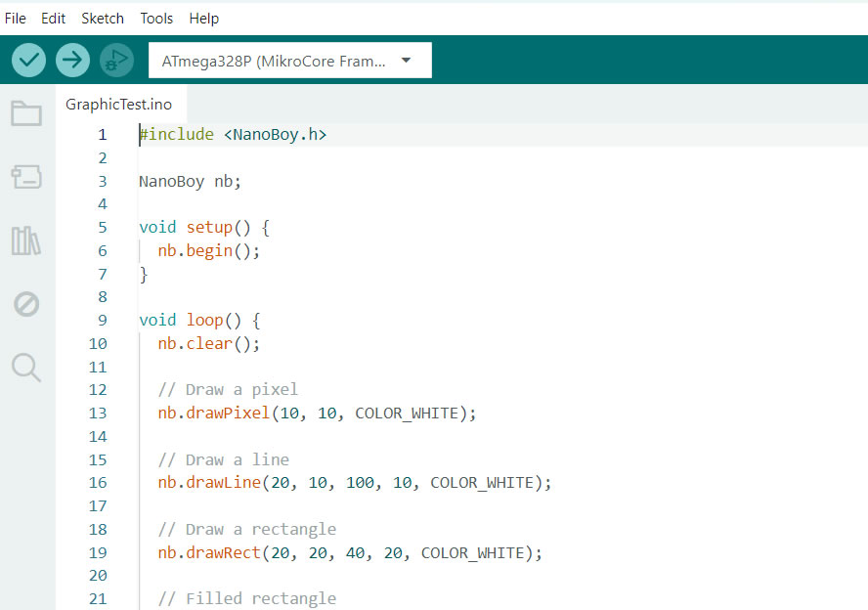
Task: Select the GraphicTest.ino tab
Action: click(x=120, y=104)
